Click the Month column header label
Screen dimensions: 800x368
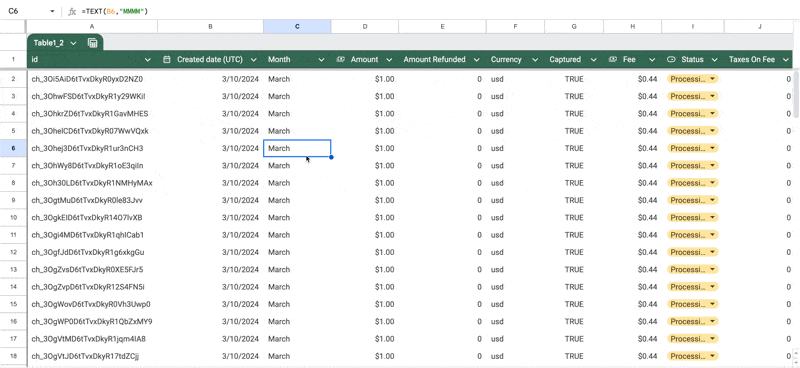coord(279,60)
